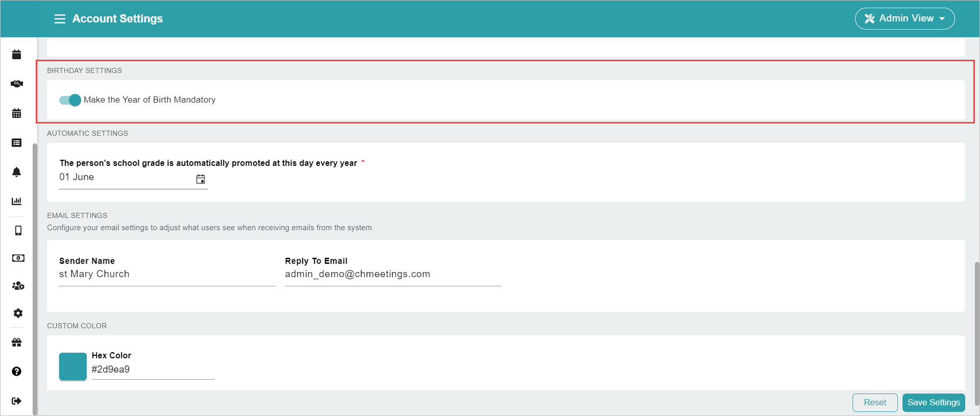Click the AUTOMATIC SETTINGS heading
980x416 pixels.
tap(88, 134)
